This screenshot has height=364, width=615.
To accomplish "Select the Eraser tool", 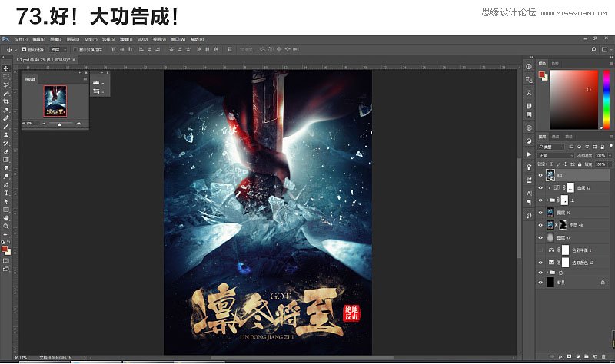I will [x=6, y=151].
